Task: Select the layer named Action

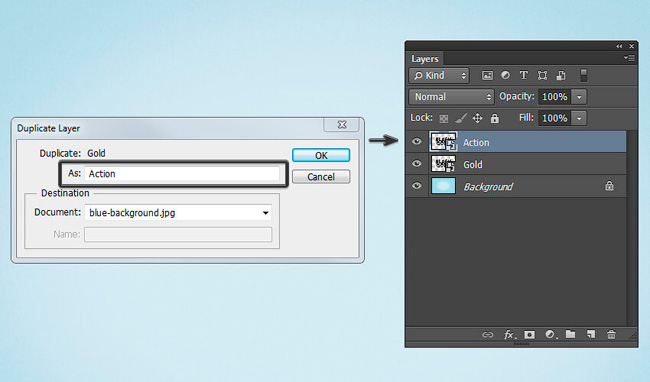Action: tap(476, 143)
